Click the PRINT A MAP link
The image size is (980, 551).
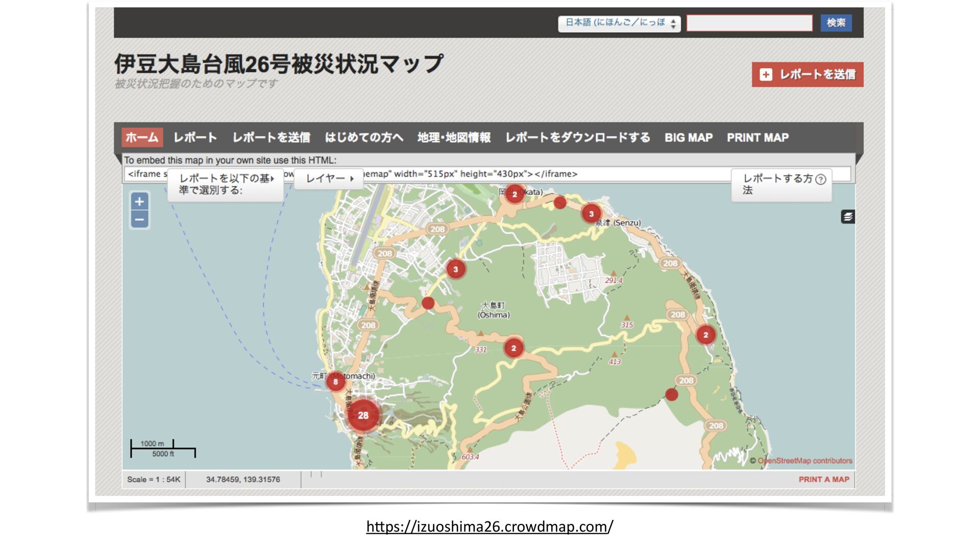[823, 479]
